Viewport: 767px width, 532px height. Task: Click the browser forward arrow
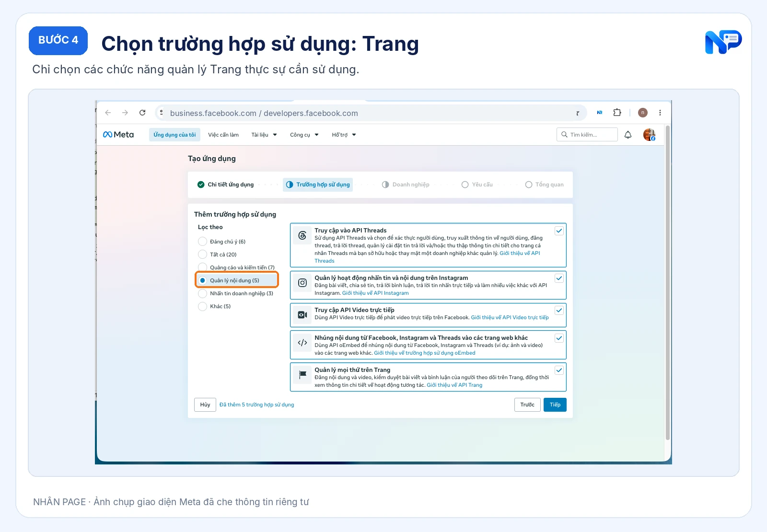tap(125, 113)
